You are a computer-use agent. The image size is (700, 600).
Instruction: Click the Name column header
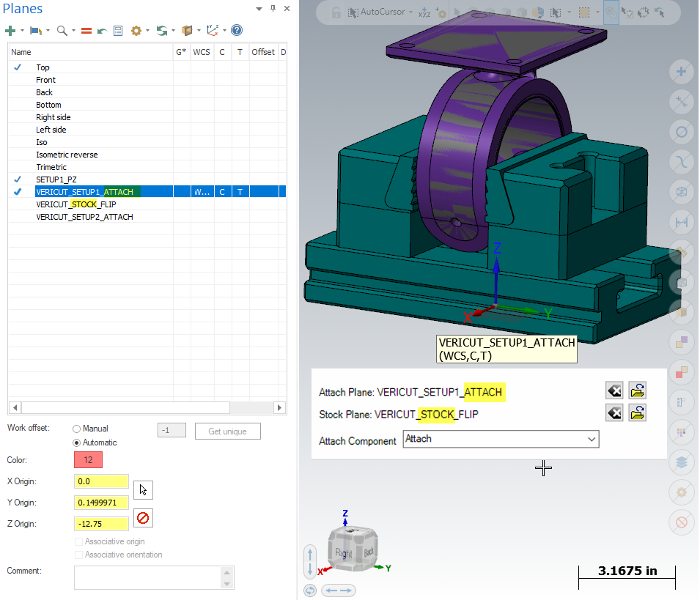click(91, 52)
